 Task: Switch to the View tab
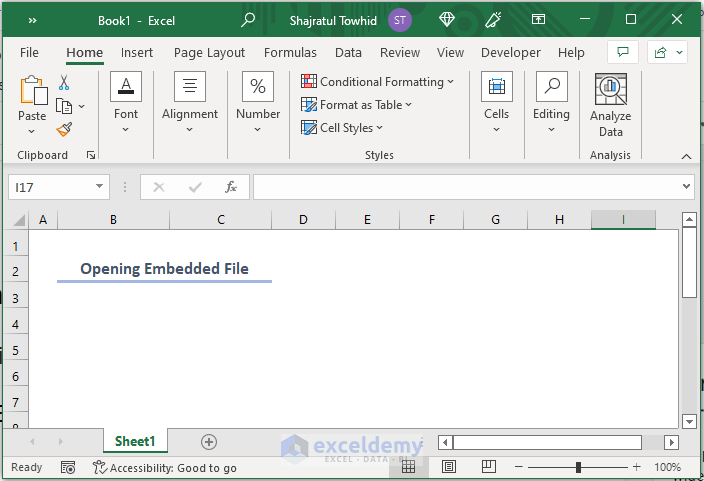click(x=450, y=53)
